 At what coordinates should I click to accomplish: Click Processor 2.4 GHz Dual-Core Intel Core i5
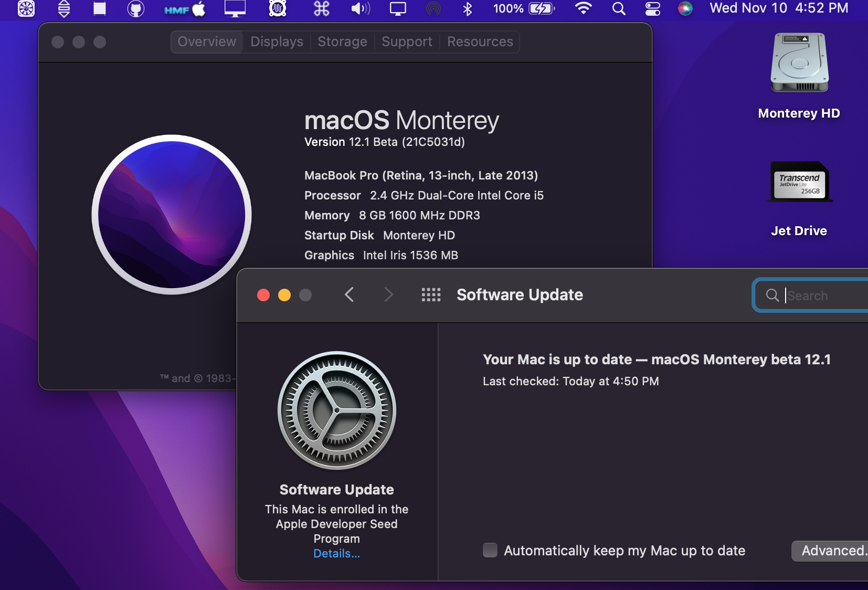(424, 195)
